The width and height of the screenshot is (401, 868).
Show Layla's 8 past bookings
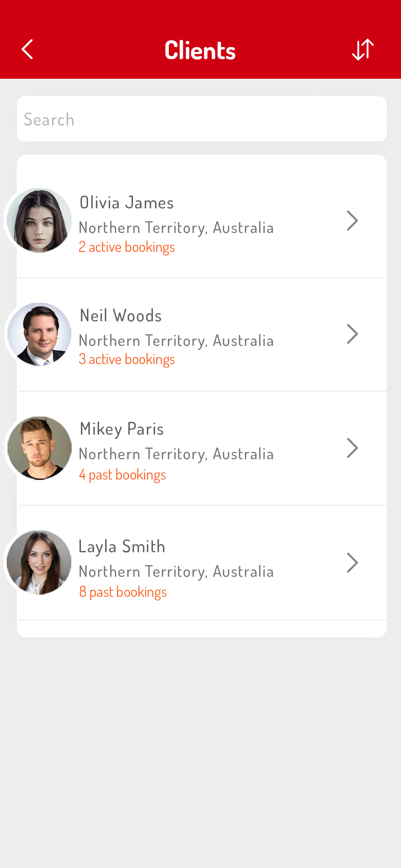(123, 592)
